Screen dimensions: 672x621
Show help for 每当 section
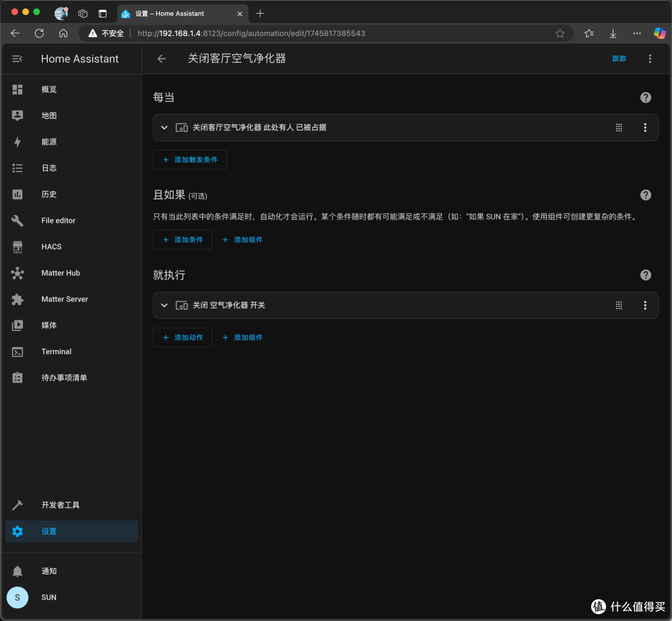coord(645,97)
